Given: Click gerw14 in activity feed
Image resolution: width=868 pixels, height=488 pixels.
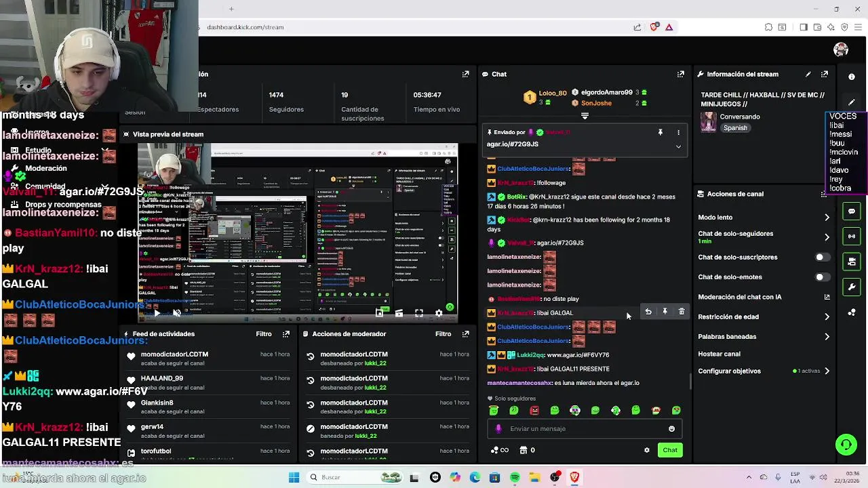Looking at the screenshot, I should (x=152, y=427).
